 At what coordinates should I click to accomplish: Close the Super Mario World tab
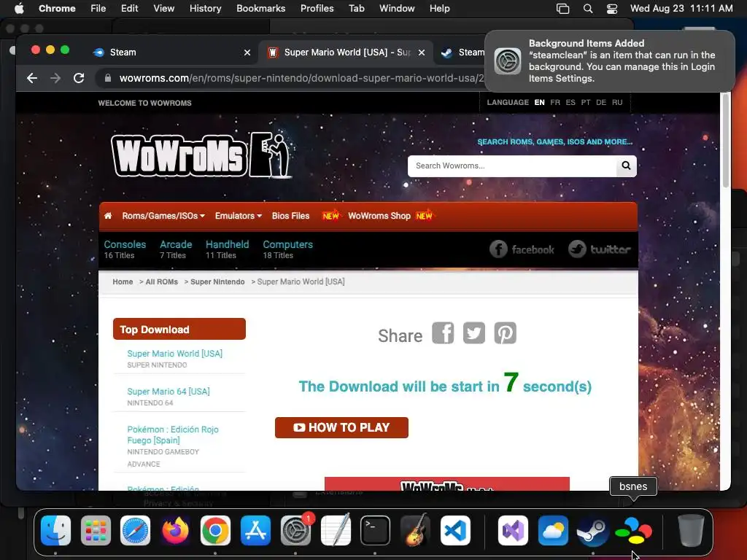pyautogui.click(x=422, y=52)
